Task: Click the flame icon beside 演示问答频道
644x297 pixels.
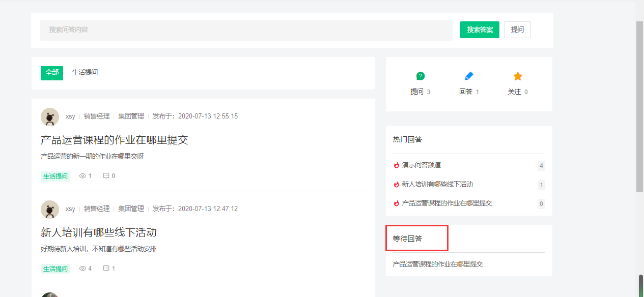Action: tap(397, 165)
